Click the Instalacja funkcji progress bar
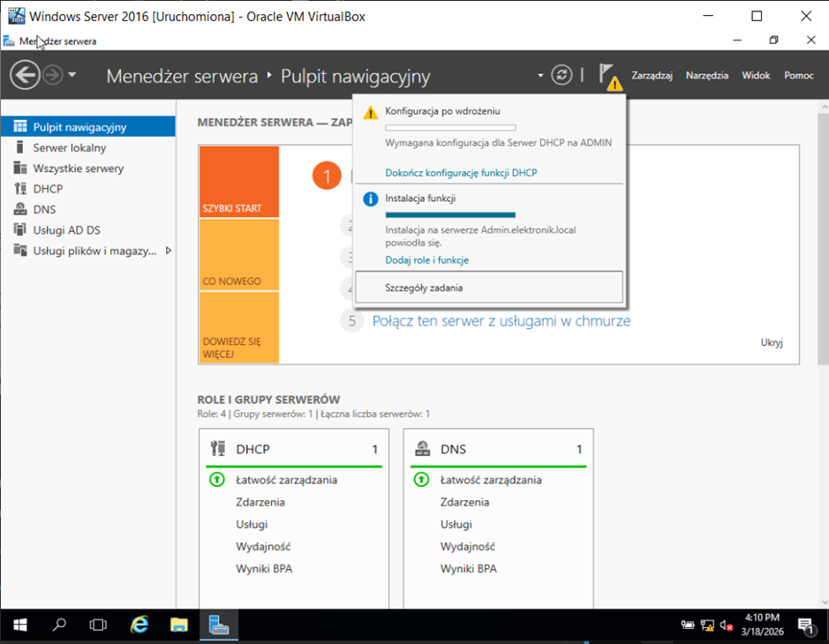 (x=450, y=214)
